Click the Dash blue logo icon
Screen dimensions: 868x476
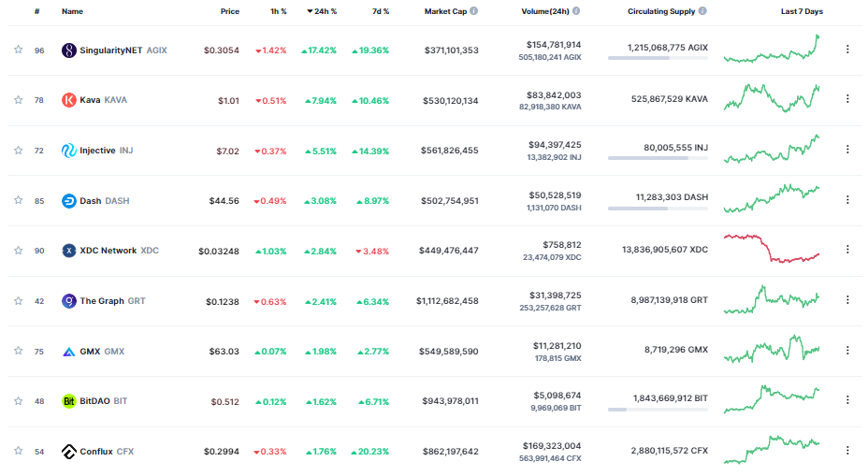tap(68, 201)
